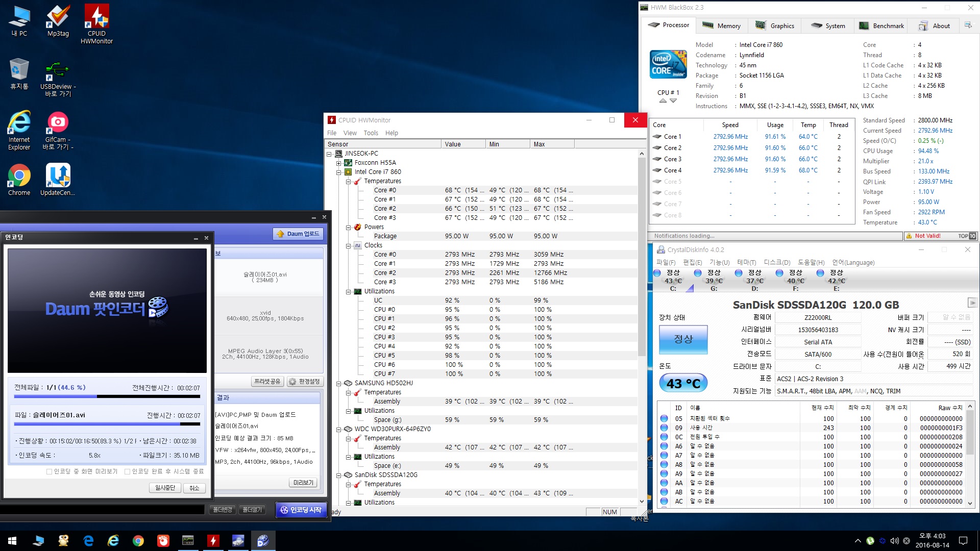Collapse SAMSUNG HD502HJ node
Screen dimensions: 980x551
pyautogui.click(x=338, y=383)
